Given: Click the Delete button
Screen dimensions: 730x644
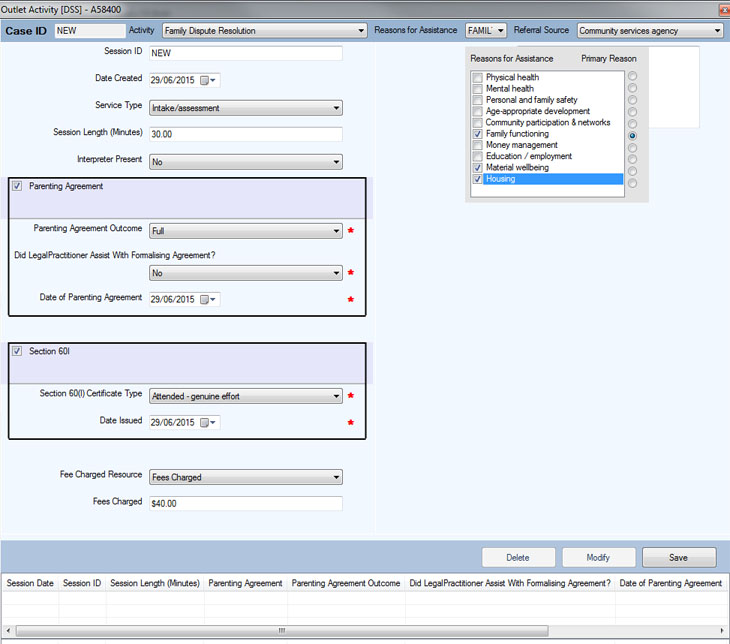Looking at the screenshot, I should click(517, 557).
